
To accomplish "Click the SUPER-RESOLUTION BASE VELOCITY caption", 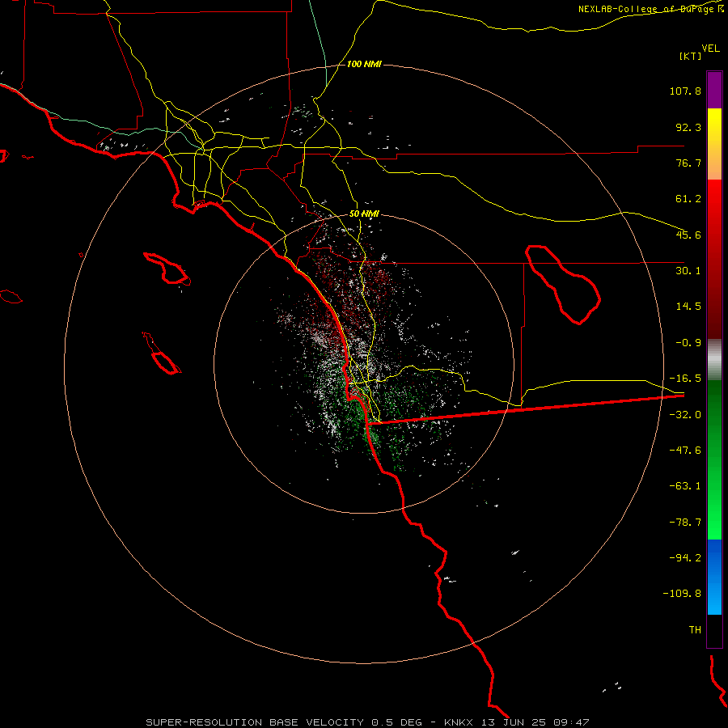I will click(x=284, y=722).
